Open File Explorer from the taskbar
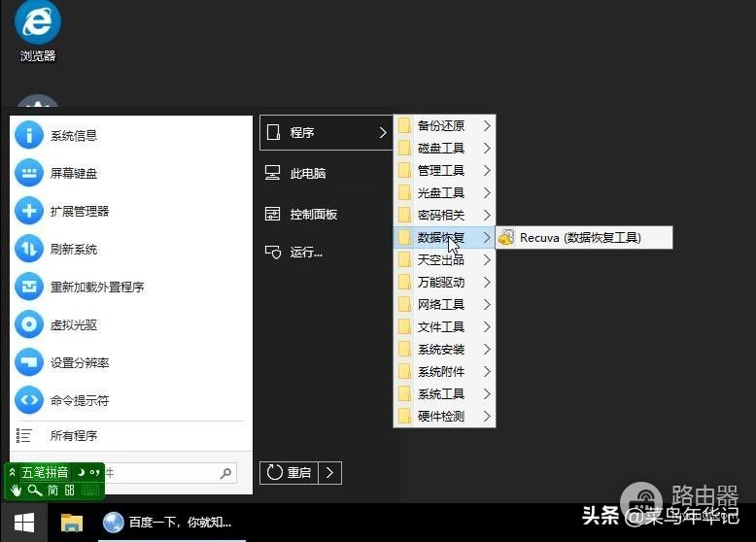This screenshot has width=756, height=542. tap(72, 524)
